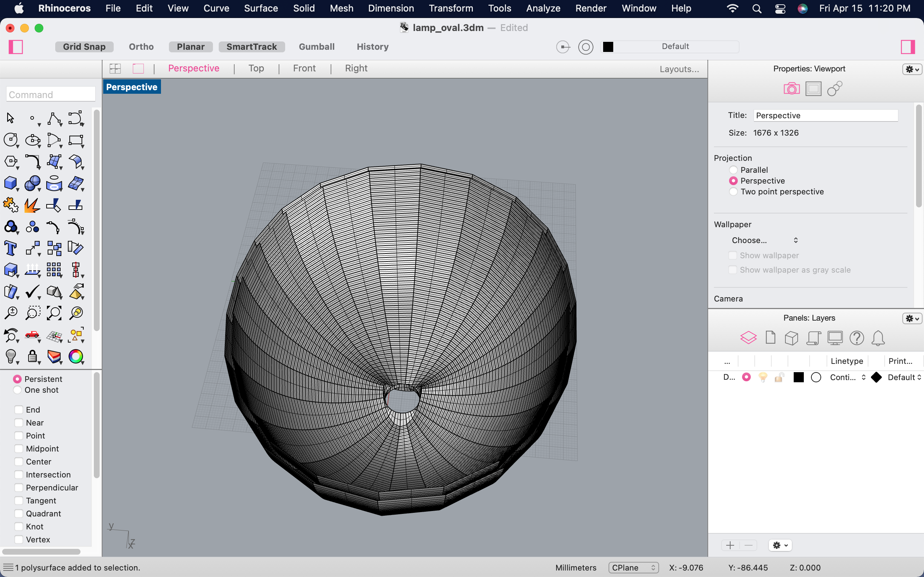The image size is (924, 577).
Task: Select the Text object tool
Action: [10, 248]
